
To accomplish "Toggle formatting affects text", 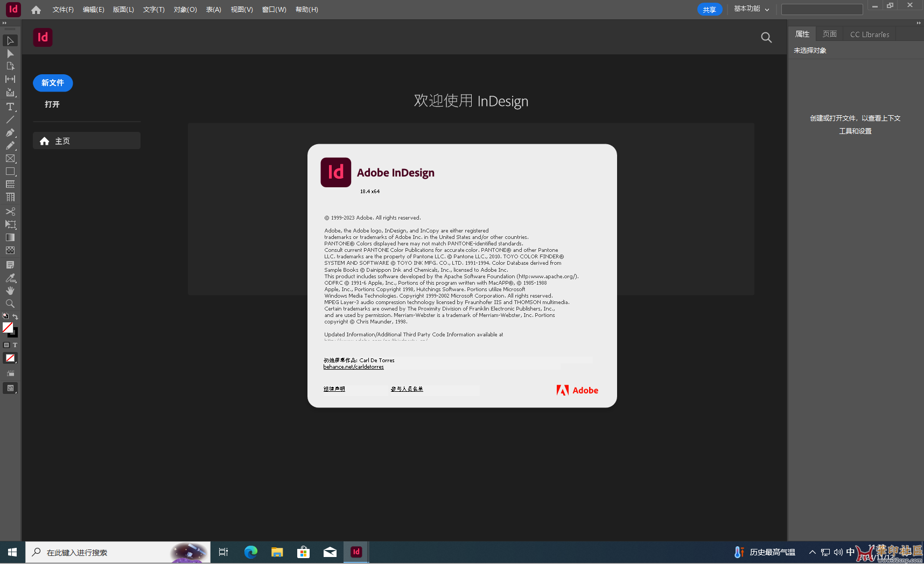I will (x=15, y=345).
